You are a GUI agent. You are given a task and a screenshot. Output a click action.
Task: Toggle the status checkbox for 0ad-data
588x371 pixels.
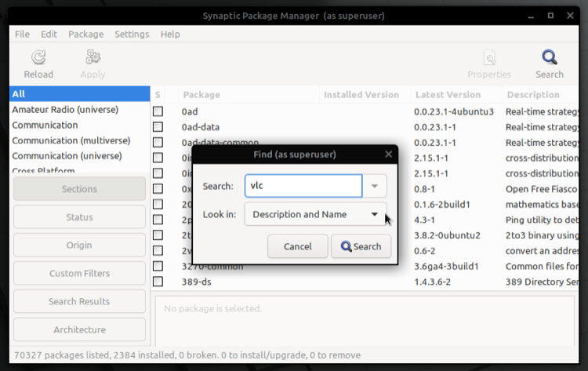point(158,127)
